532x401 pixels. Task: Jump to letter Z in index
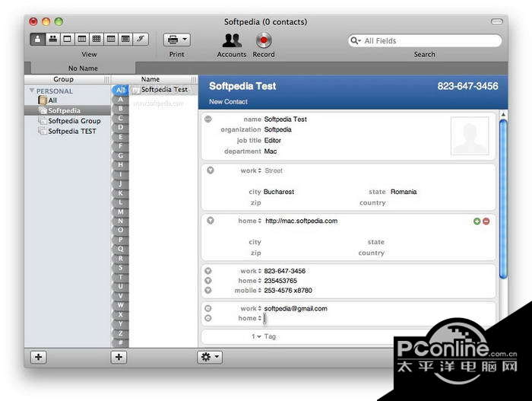point(120,333)
